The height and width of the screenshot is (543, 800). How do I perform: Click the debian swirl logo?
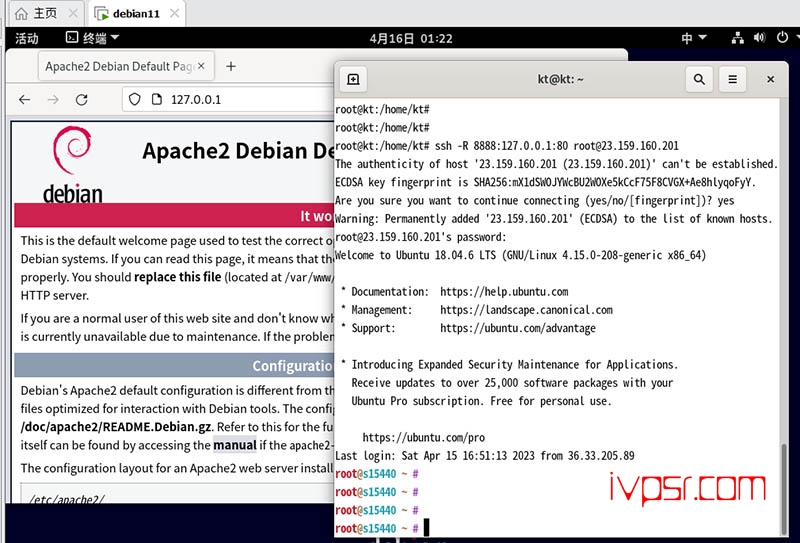72,150
